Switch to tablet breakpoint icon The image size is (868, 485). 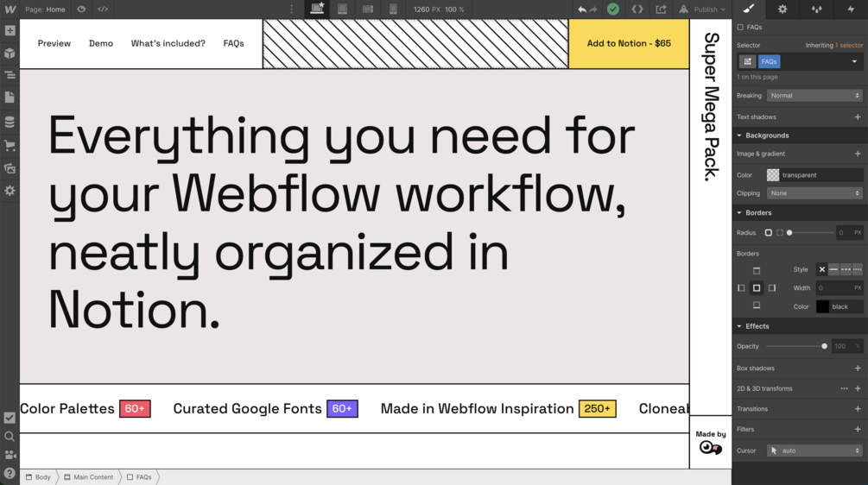pyautogui.click(x=343, y=9)
